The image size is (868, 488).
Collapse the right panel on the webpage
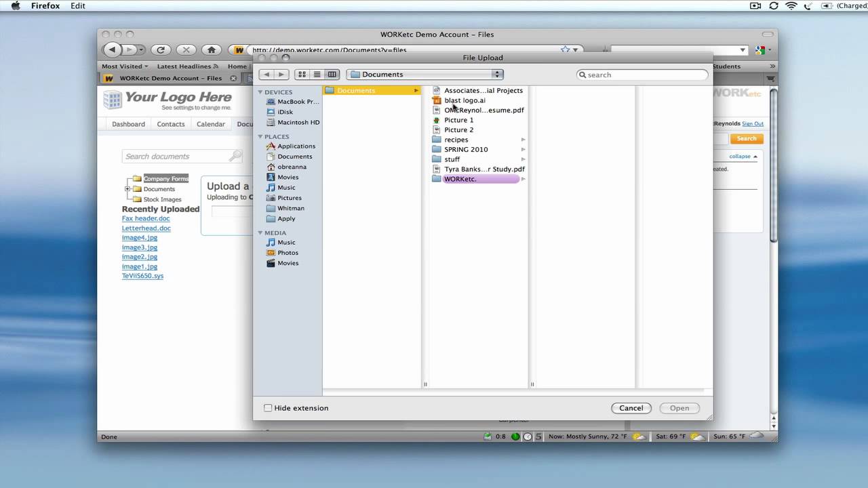(743, 156)
